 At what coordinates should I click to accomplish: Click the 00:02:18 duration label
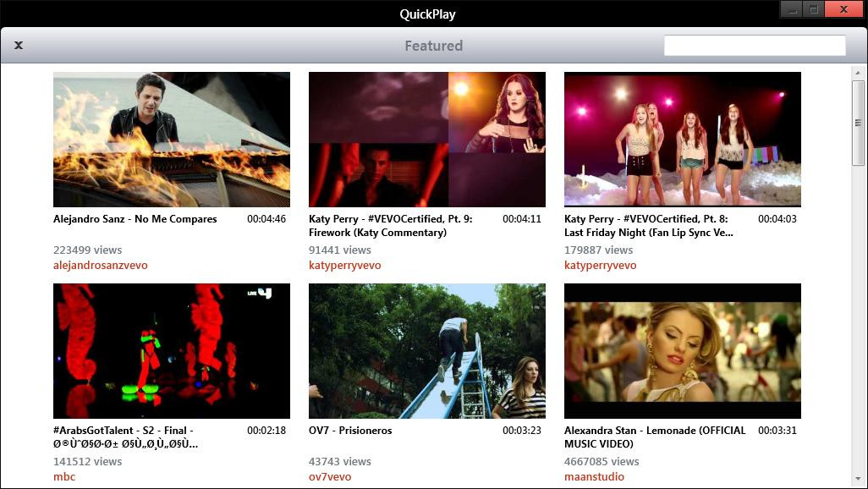coord(266,431)
